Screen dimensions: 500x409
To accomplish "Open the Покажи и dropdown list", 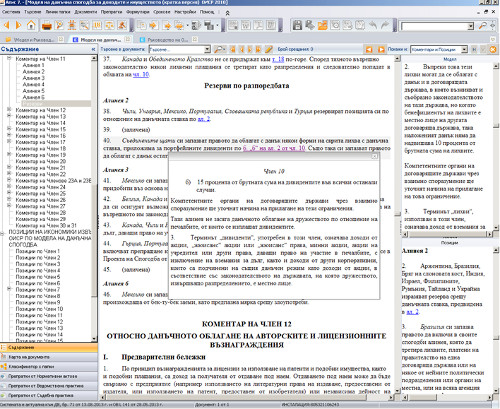I will (x=464, y=49).
